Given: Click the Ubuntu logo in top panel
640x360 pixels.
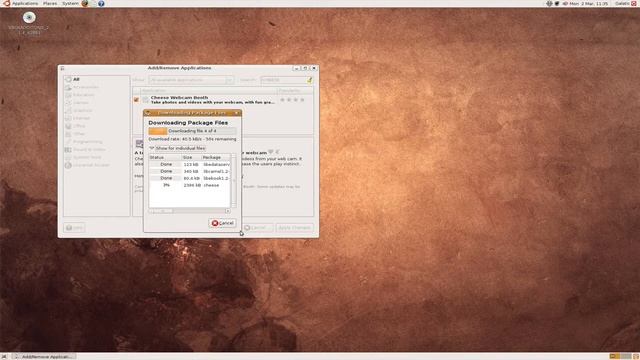Looking at the screenshot, I should [x=6, y=3].
